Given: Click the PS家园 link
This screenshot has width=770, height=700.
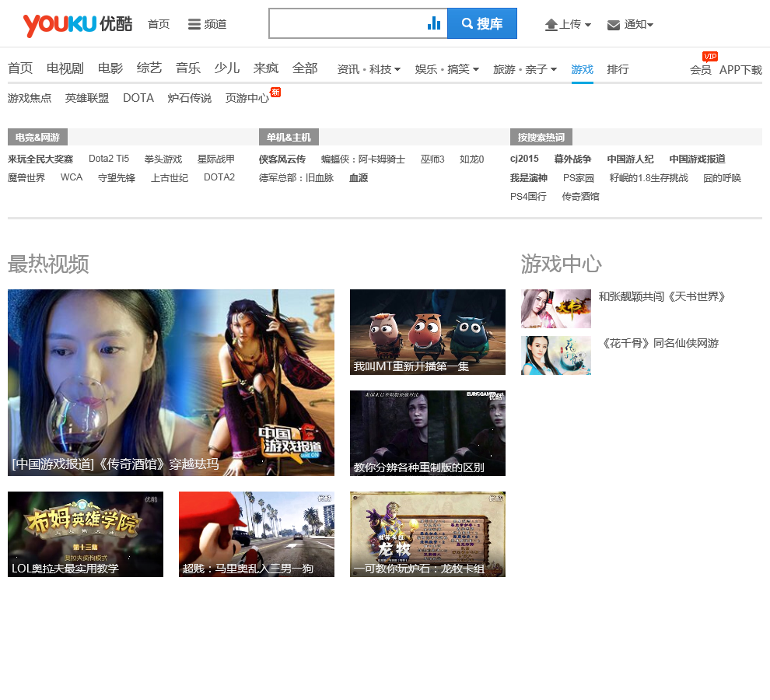Looking at the screenshot, I should click(579, 178).
